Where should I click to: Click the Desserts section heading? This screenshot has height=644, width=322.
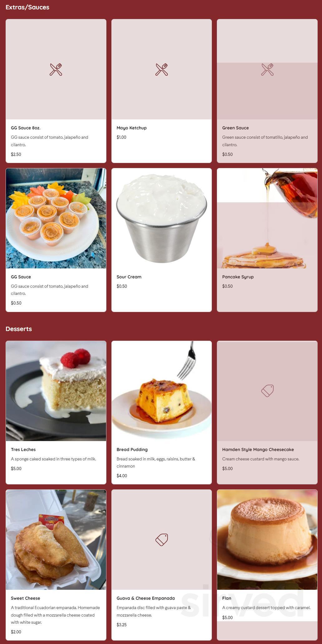tap(19, 329)
